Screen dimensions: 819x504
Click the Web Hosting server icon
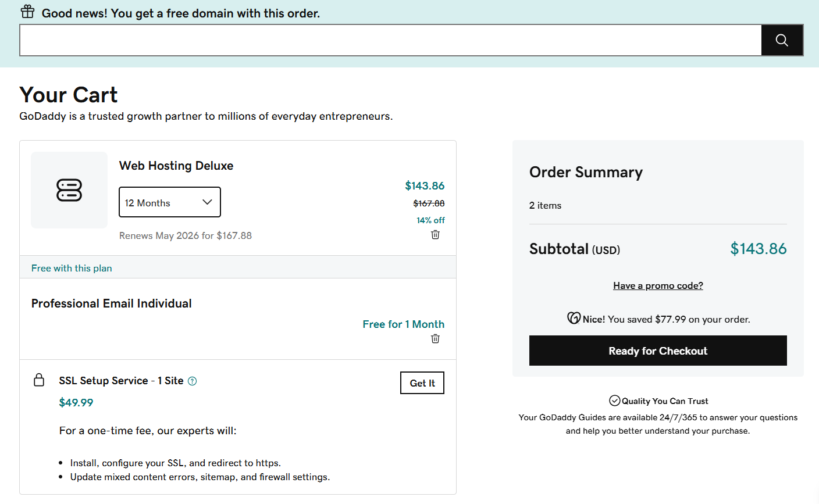pyautogui.click(x=69, y=190)
